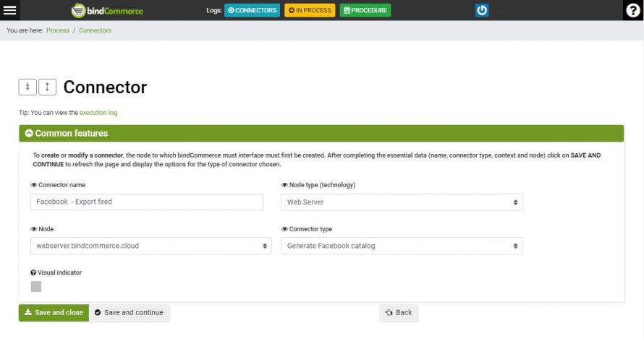
Task: Click the bindCommerce logo
Action: coord(107,10)
